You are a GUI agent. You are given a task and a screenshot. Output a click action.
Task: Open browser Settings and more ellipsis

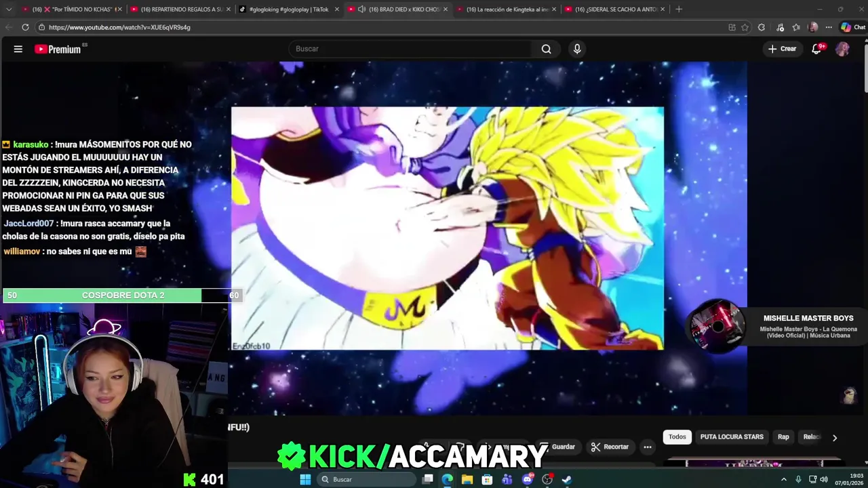[829, 27]
